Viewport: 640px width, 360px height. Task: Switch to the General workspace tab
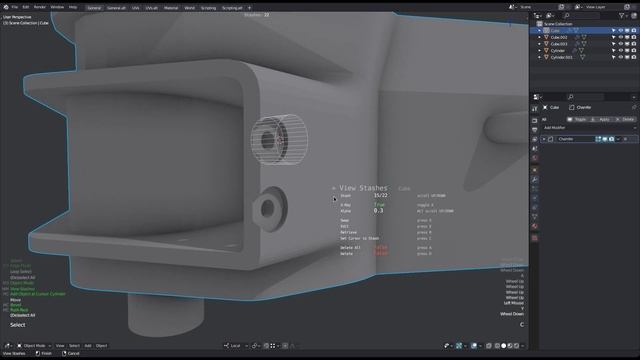point(94,8)
